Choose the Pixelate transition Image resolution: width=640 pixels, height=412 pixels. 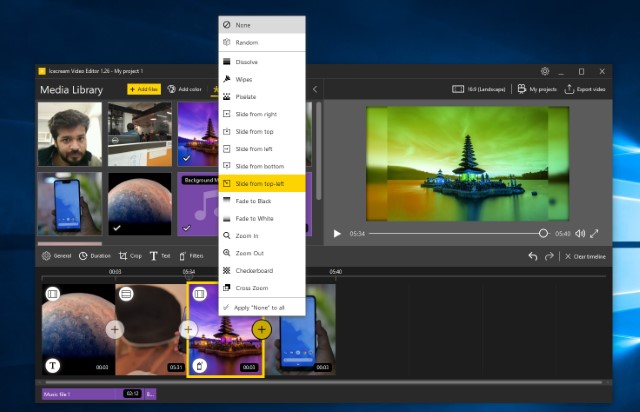pyautogui.click(x=262, y=97)
